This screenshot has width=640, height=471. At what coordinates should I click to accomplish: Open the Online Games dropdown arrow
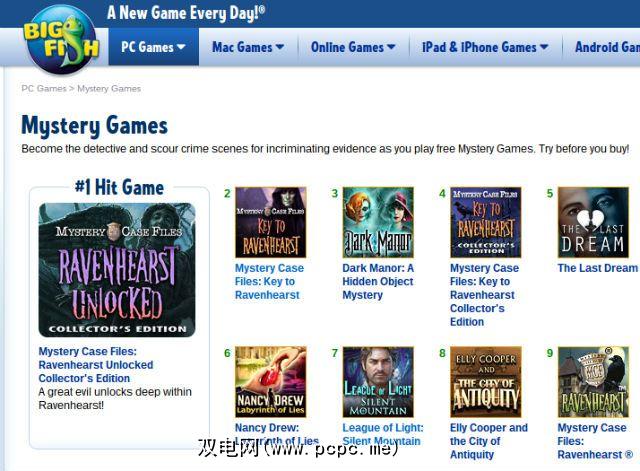click(391, 47)
